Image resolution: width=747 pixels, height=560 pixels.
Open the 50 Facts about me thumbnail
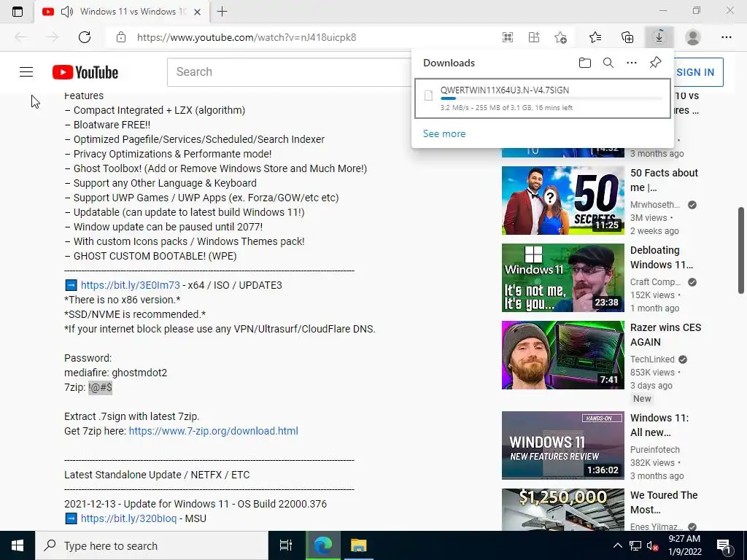pyautogui.click(x=562, y=200)
